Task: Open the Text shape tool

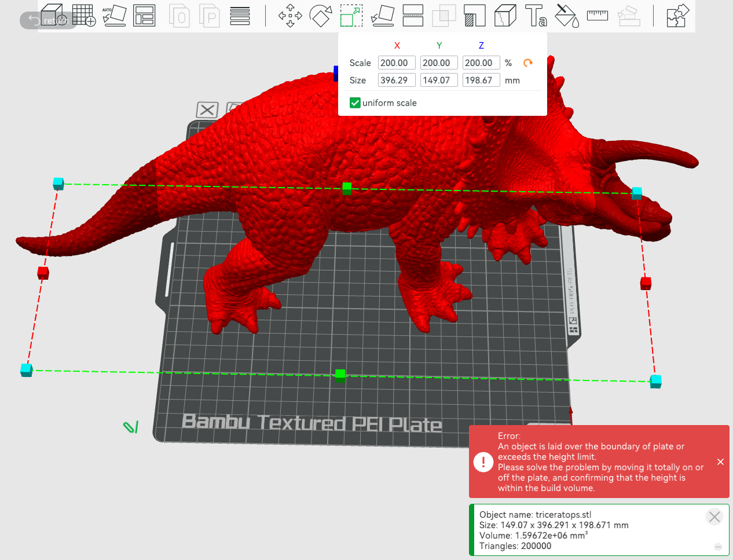Action: (x=536, y=16)
